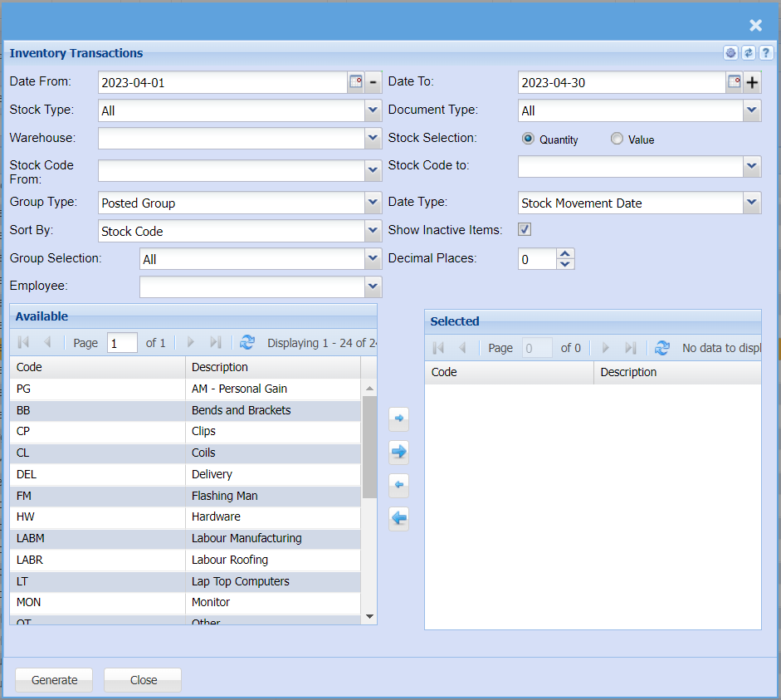Refresh the Selected list grid

661,348
